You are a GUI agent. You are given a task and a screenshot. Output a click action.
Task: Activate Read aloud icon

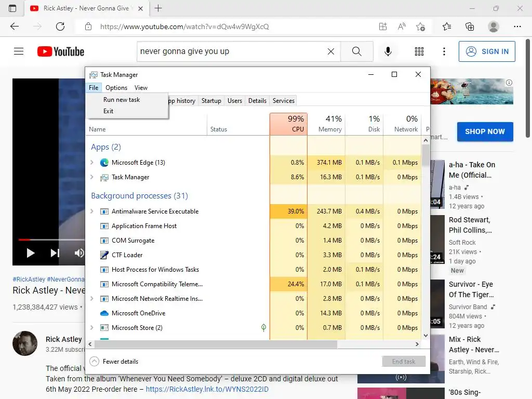pos(402,26)
